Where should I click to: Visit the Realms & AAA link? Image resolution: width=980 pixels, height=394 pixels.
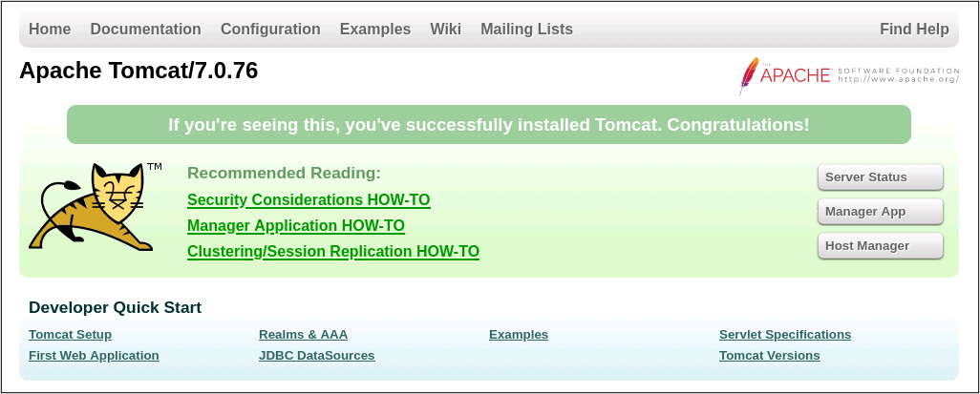(x=303, y=335)
